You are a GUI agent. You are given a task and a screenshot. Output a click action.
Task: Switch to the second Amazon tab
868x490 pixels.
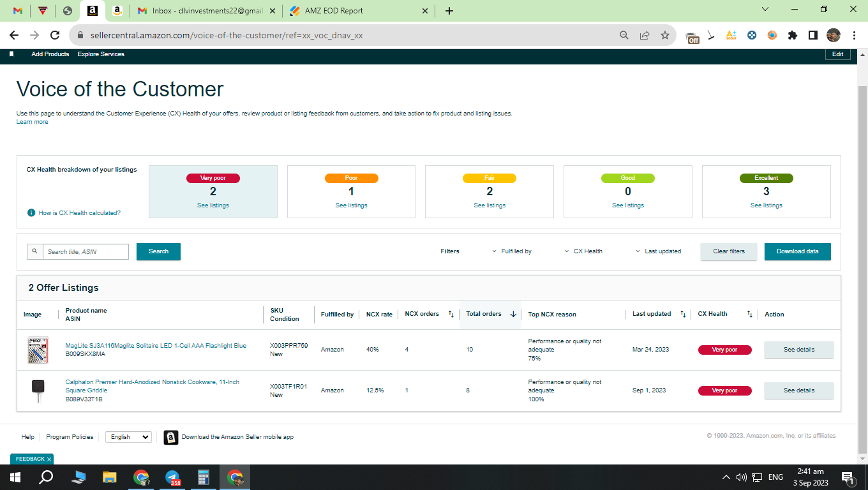pos(117,11)
